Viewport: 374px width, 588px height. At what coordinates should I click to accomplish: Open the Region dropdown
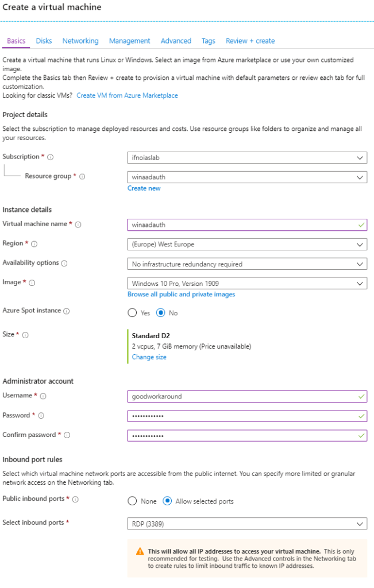coord(247,245)
